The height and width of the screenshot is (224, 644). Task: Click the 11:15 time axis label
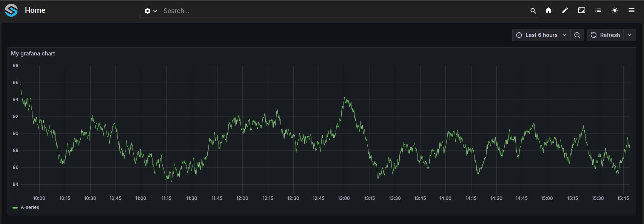[166, 198]
